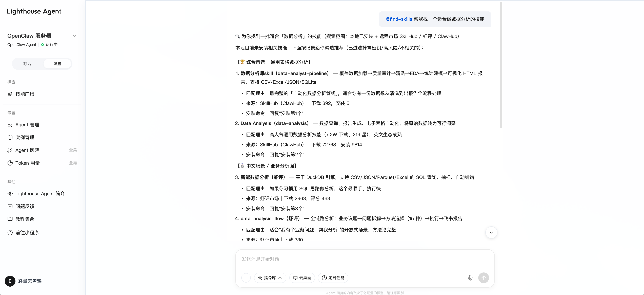Click the 综合首选 · 通用表格数据分析 heading
This screenshot has width=644, height=295.
click(x=274, y=62)
